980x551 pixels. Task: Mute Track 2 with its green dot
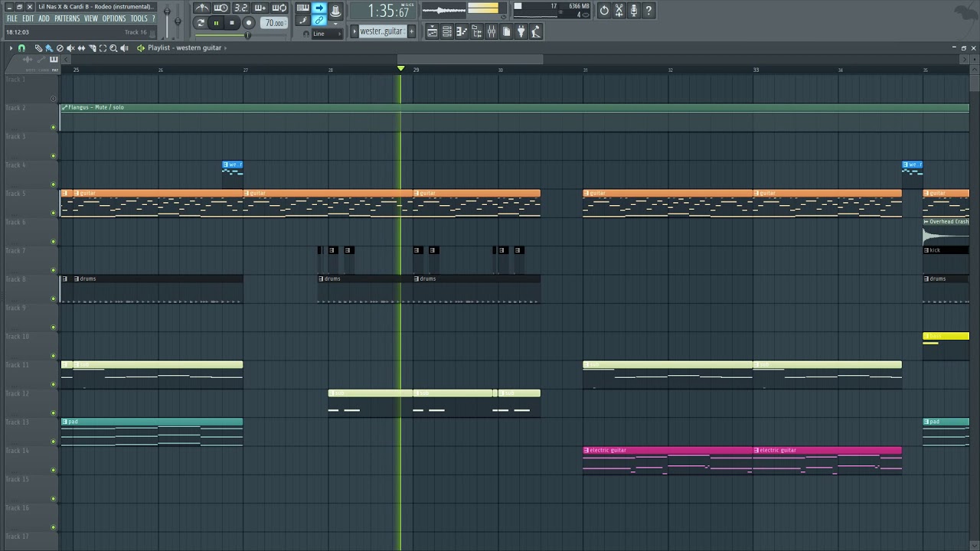(53, 127)
